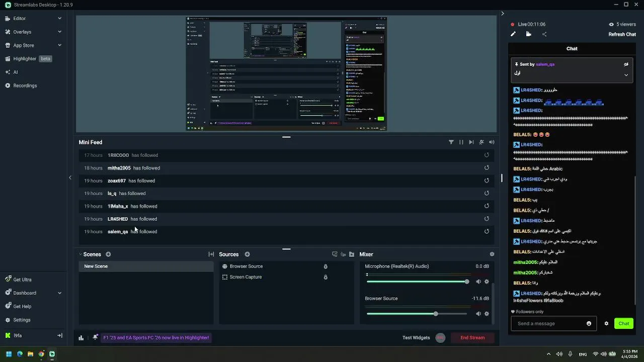Viewport: 644px width, 362px height.
Task: Mute the Microphone (Realtek) audio
Action: pos(478,282)
